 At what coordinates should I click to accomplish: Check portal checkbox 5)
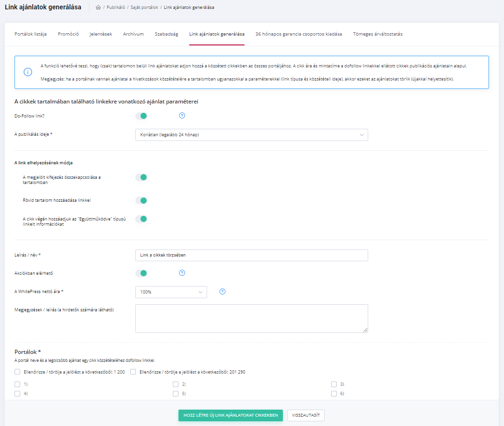pyautogui.click(x=176, y=394)
